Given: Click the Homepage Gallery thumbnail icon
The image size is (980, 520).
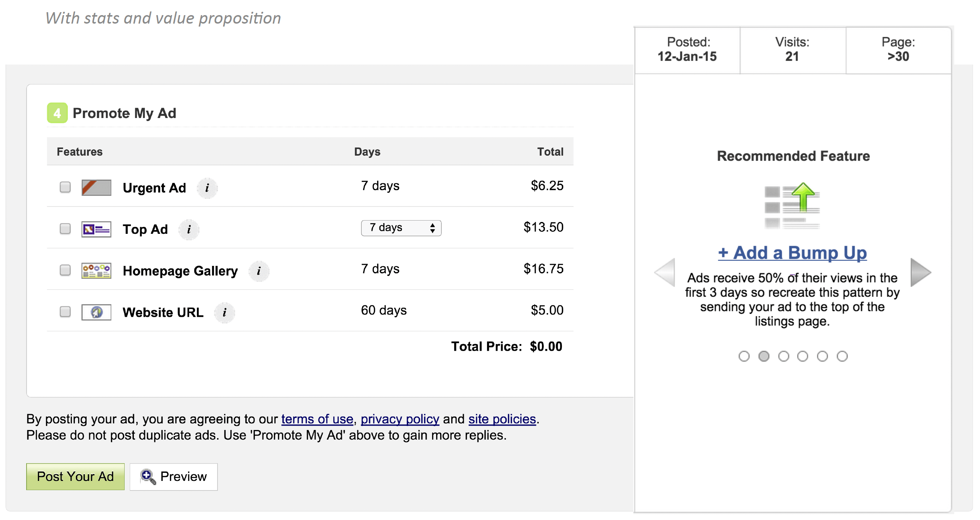Looking at the screenshot, I should (x=96, y=271).
